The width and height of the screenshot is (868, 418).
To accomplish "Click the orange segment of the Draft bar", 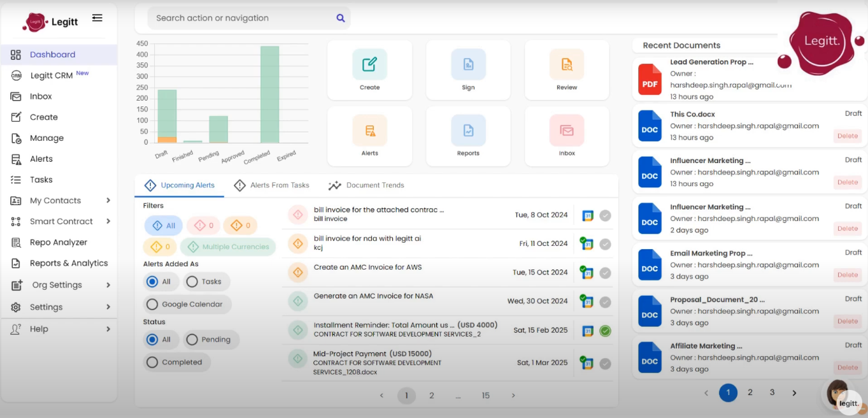I will point(167,140).
